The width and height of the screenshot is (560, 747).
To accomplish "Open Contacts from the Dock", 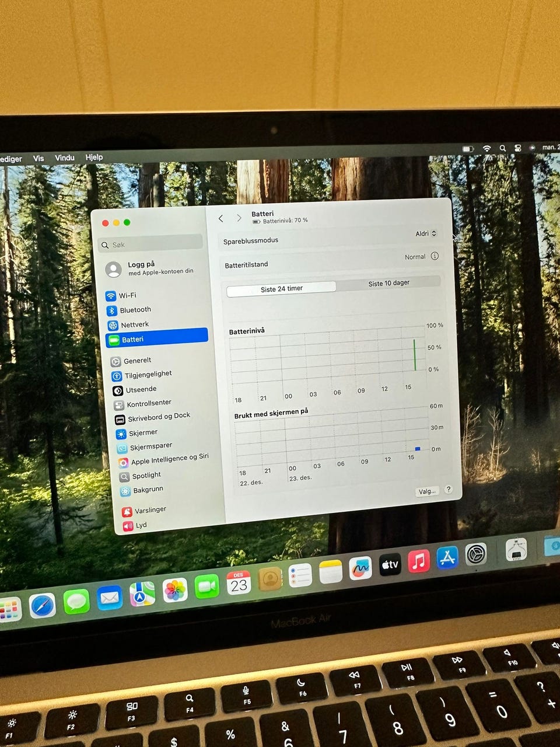I will 270,578.
